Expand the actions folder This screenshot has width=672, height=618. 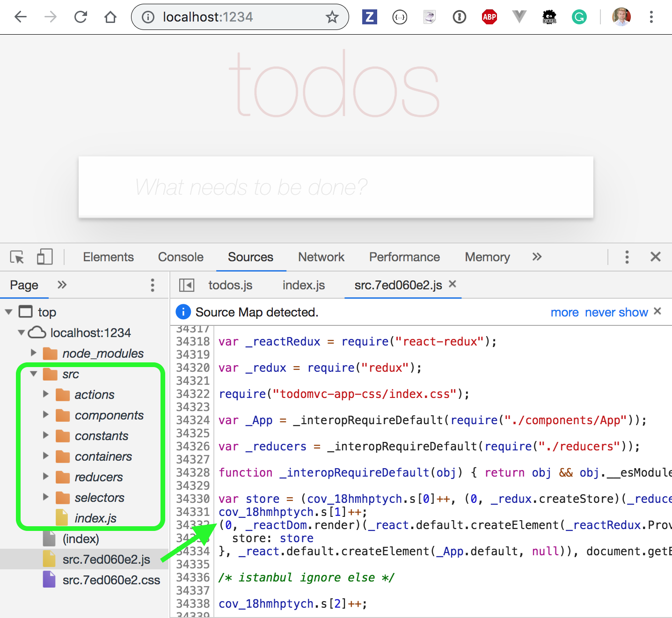point(45,394)
